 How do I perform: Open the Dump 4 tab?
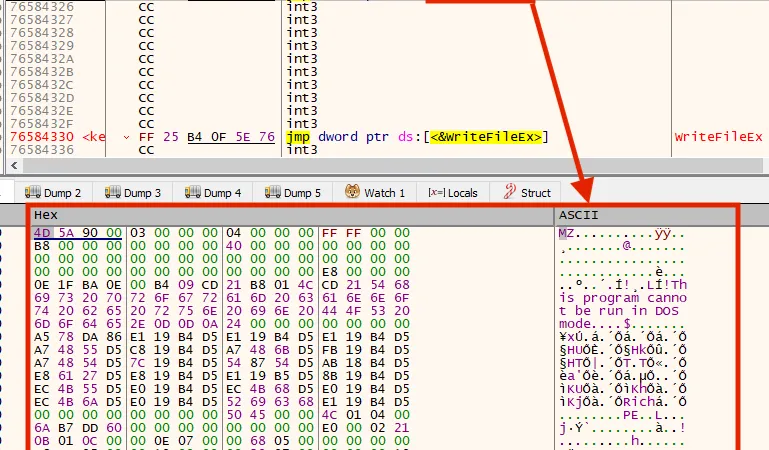click(x=213, y=193)
